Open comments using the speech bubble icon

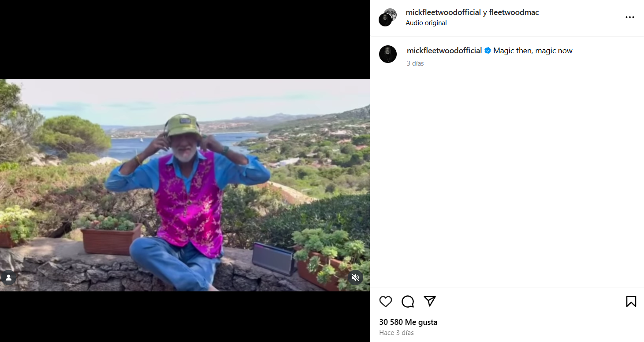click(408, 302)
